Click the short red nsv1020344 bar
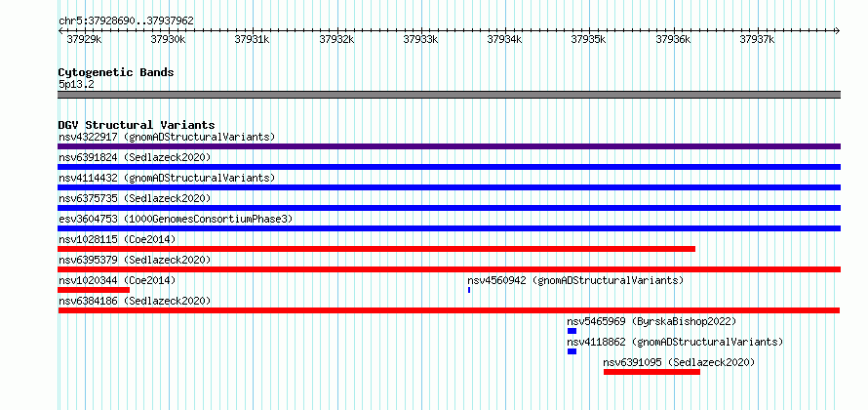 click(94, 290)
